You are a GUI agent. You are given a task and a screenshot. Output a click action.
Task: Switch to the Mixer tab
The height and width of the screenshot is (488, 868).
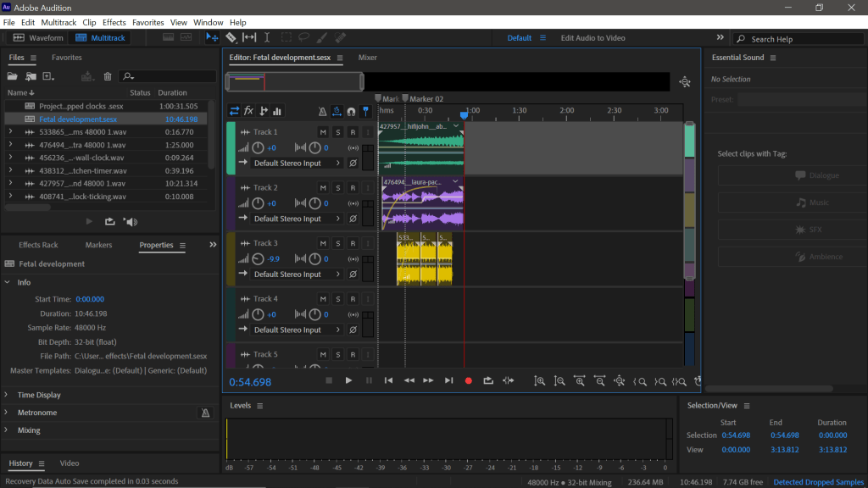click(367, 58)
